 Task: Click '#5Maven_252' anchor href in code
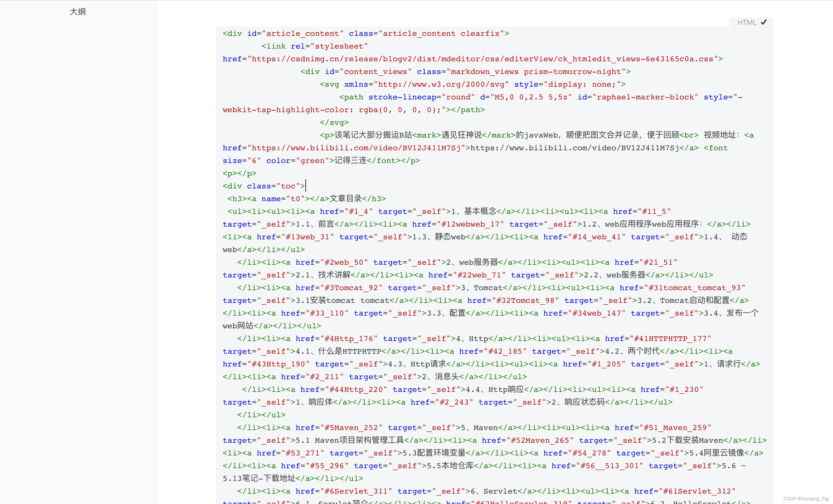point(351,428)
